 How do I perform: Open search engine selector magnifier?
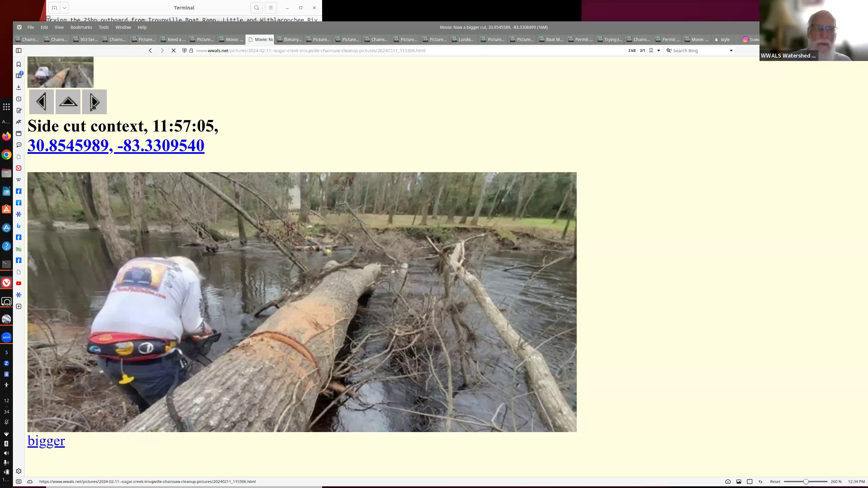coord(669,50)
